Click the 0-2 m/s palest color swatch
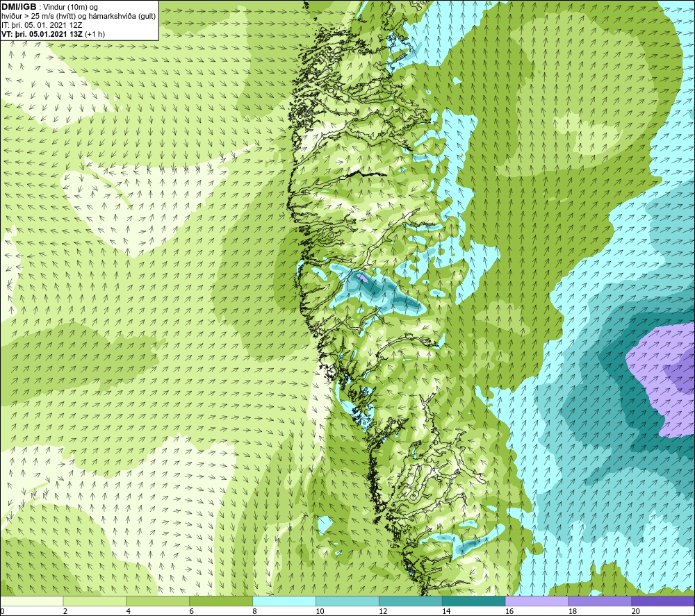This screenshot has width=695, height=616. point(31,601)
